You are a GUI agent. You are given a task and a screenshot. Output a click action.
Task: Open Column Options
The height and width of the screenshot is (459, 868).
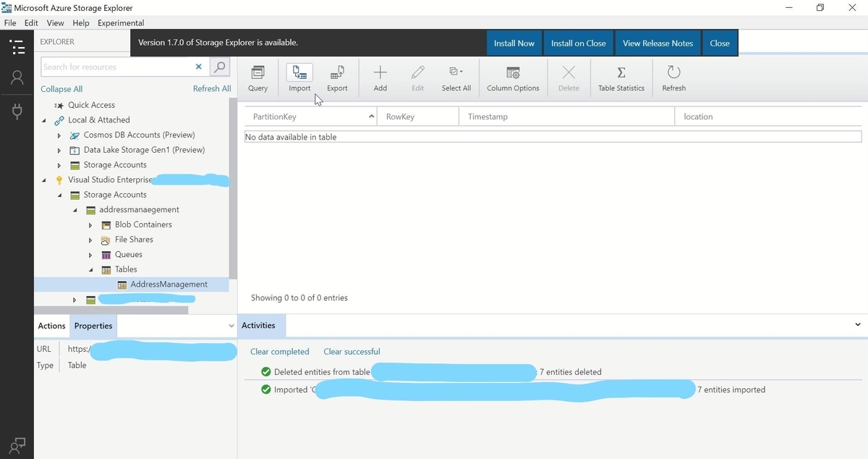(x=513, y=79)
